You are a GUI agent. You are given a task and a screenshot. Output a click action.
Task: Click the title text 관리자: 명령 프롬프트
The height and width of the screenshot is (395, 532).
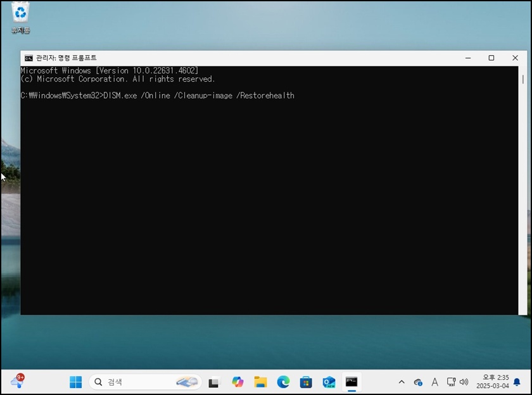tap(66, 58)
